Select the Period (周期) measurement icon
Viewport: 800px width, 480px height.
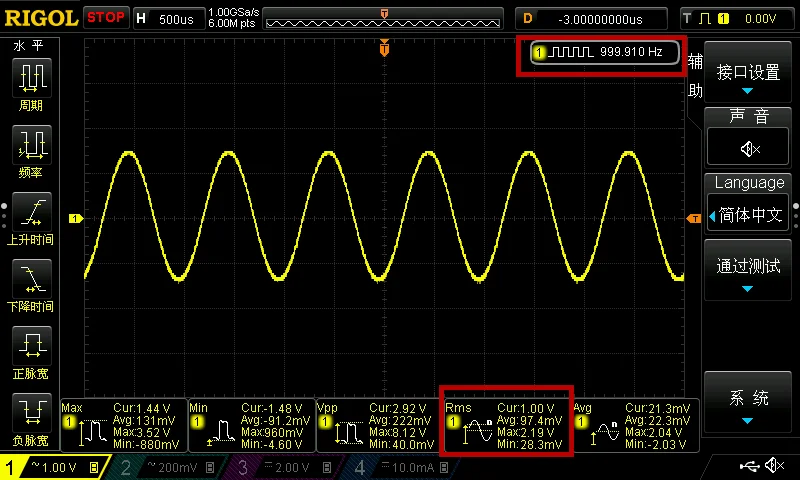[x=32, y=78]
